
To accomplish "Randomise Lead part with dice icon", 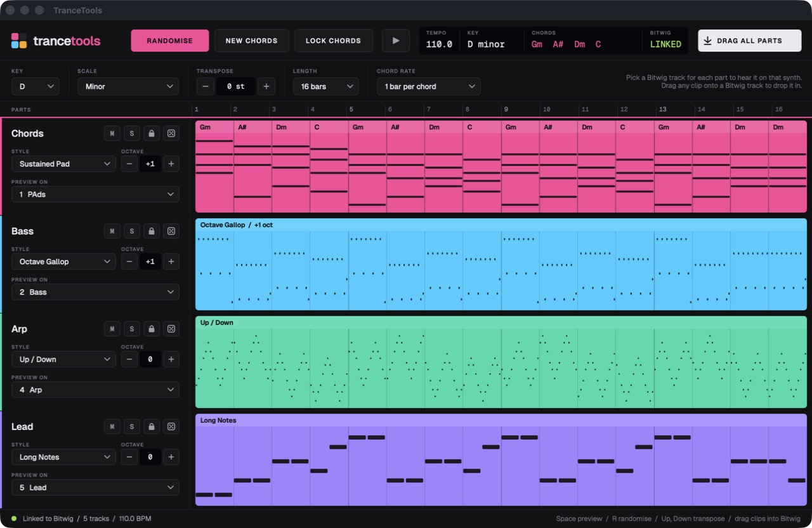I will [x=171, y=426].
